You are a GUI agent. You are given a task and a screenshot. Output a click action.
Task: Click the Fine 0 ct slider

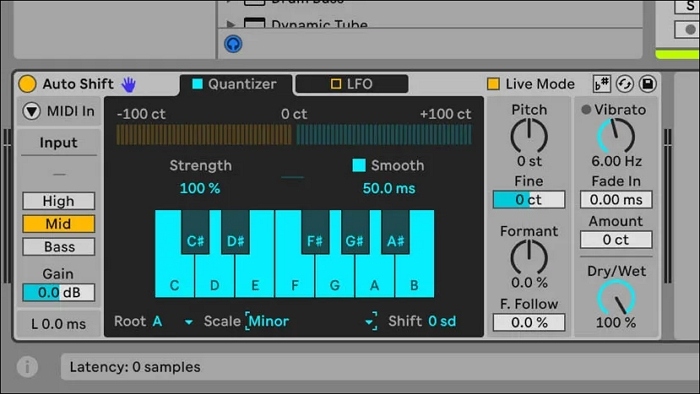[529, 199]
